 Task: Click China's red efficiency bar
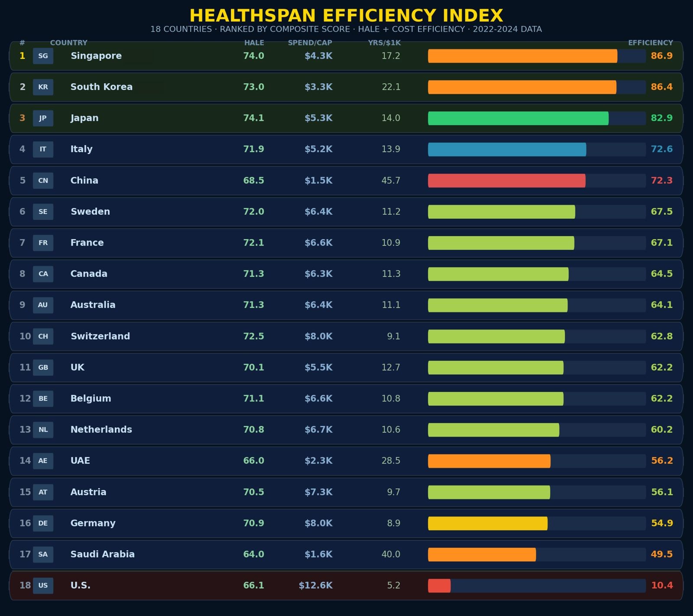point(507,181)
